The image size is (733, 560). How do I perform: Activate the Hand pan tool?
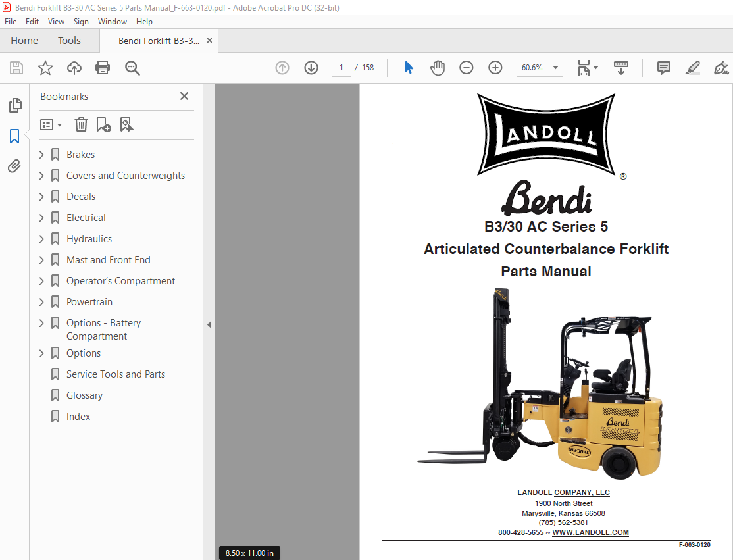(438, 68)
